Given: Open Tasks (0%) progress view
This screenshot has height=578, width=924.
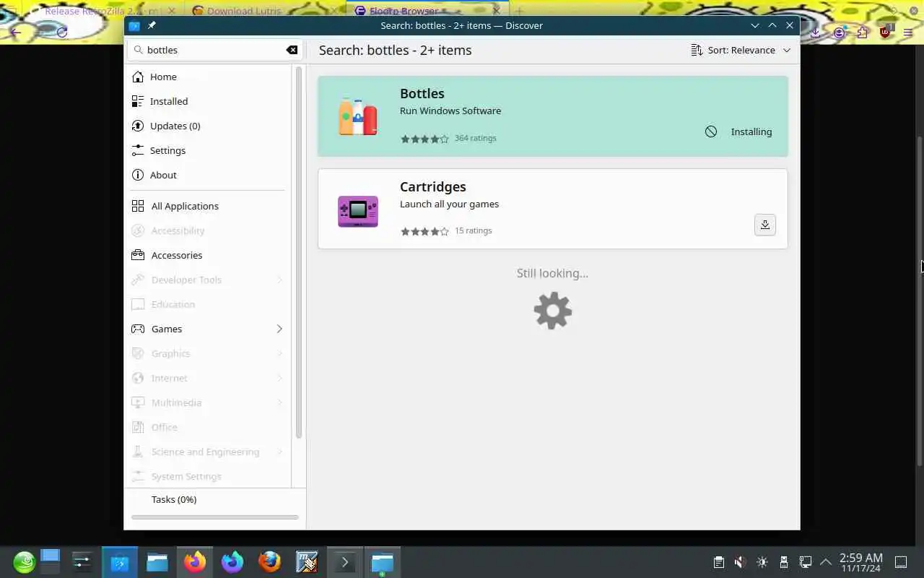Looking at the screenshot, I should coord(174,499).
